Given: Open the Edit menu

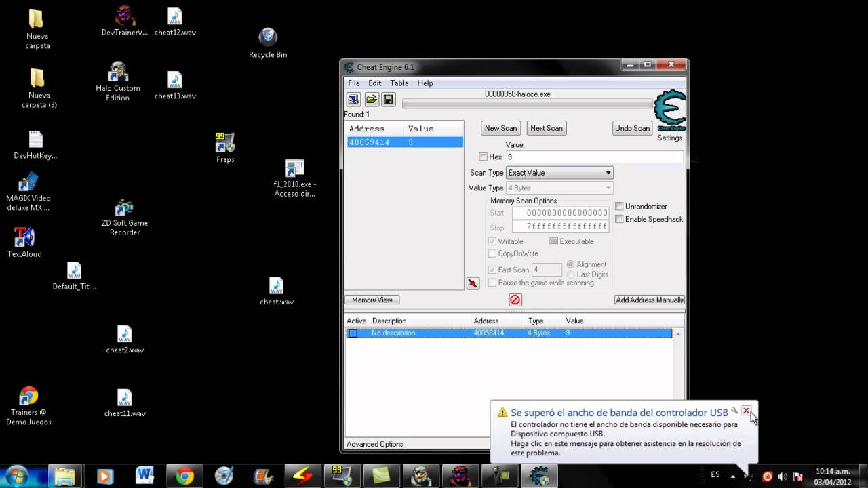Looking at the screenshot, I should coord(375,83).
